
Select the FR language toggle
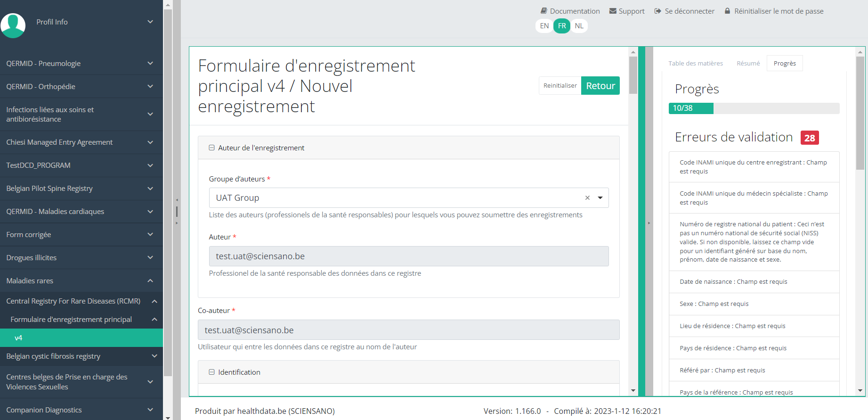point(562,26)
